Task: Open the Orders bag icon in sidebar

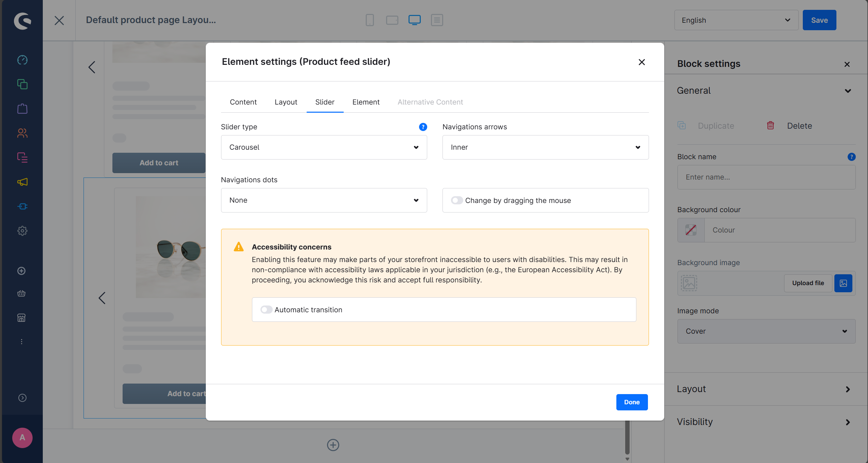Action: pyautogui.click(x=22, y=109)
